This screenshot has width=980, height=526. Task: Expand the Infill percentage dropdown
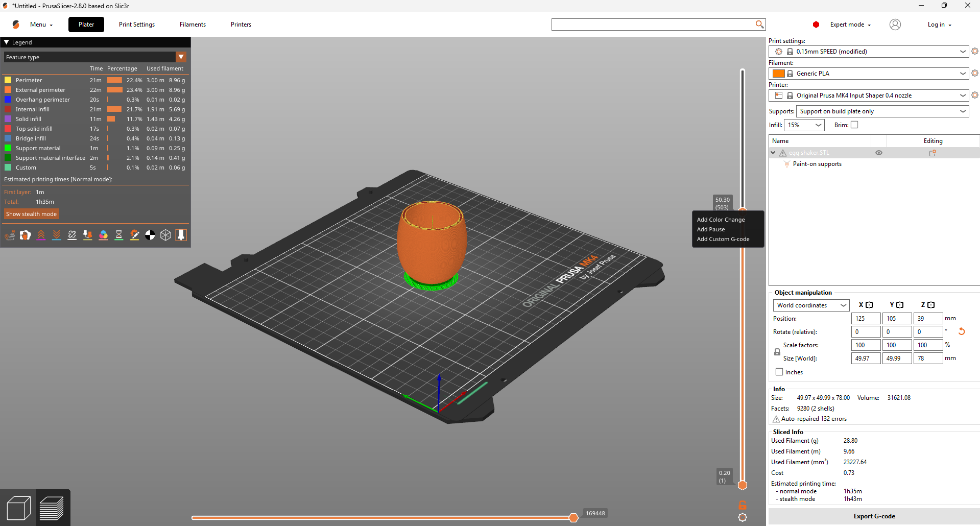tap(804, 125)
